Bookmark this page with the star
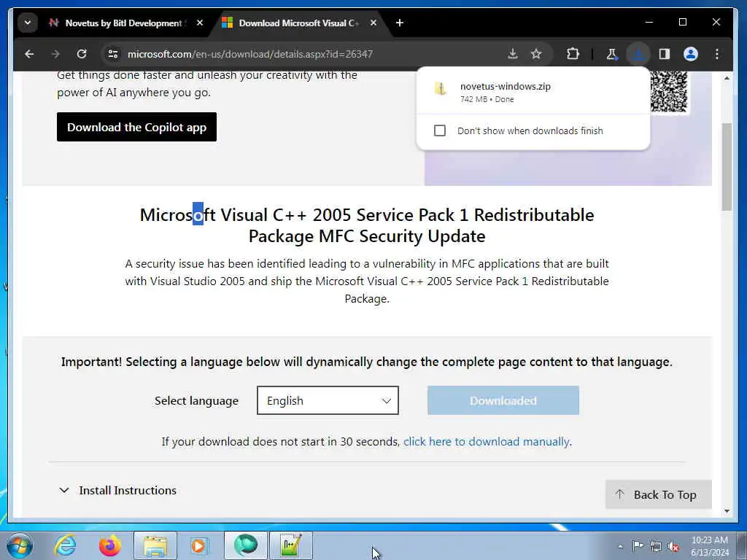Viewport: 747px width, 560px height. coord(536,54)
